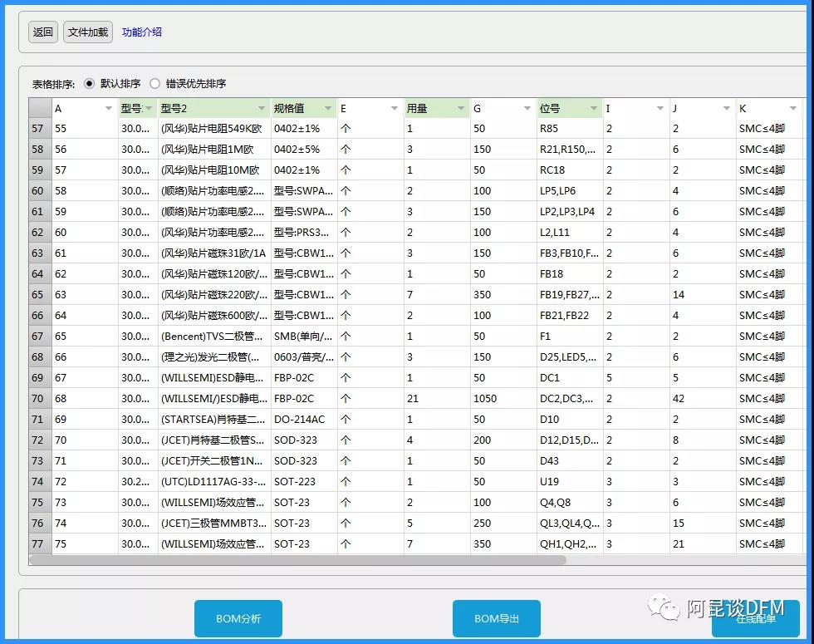
Task: Click the DC1 位号 cell
Action: click(x=570, y=377)
